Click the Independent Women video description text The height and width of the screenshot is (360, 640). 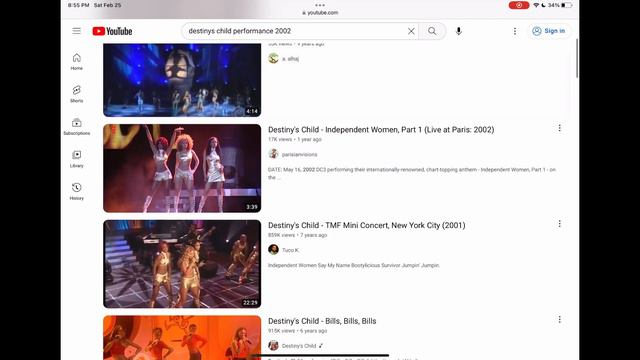pos(411,173)
